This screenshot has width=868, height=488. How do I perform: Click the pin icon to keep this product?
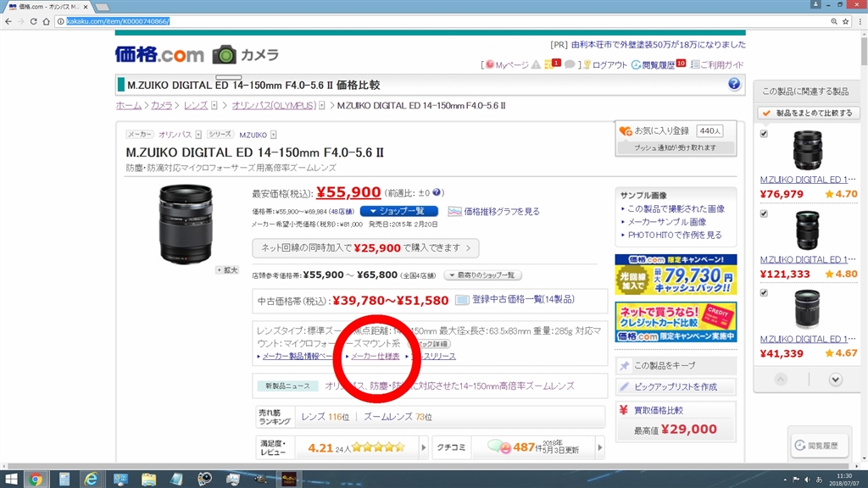click(x=625, y=366)
